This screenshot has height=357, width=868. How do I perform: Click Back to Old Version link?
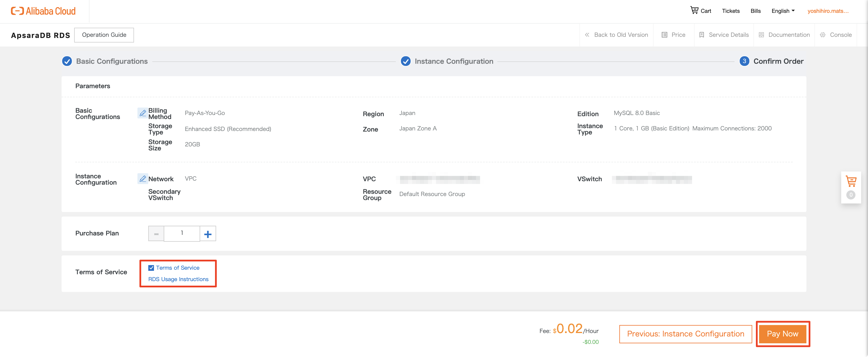click(x=621, y=35)
